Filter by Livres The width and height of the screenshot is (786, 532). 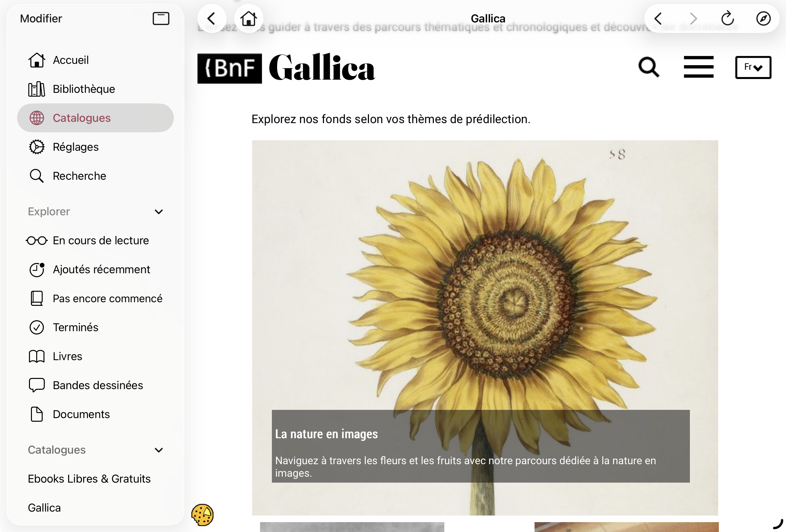(x=95, y=357)
